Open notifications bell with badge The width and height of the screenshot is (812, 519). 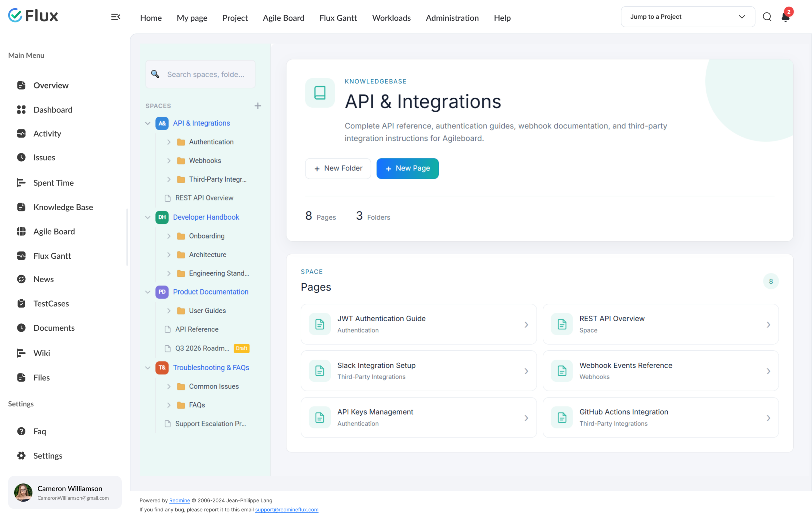tap(786, 16)
